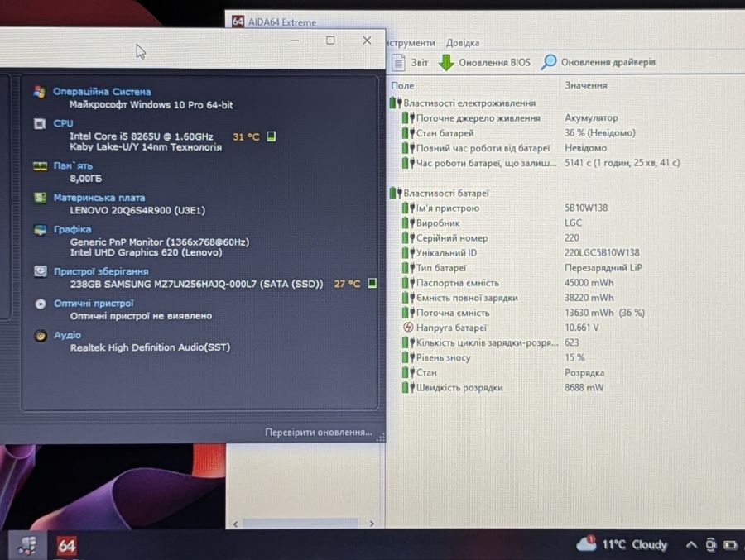Click the horizontal scrollbar left arrow

236,524
